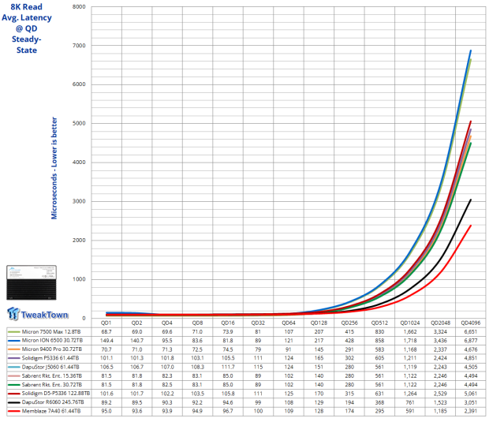489x448 pixels.
Task: Click the QD16 column header
Action: (x=228, y=323)
